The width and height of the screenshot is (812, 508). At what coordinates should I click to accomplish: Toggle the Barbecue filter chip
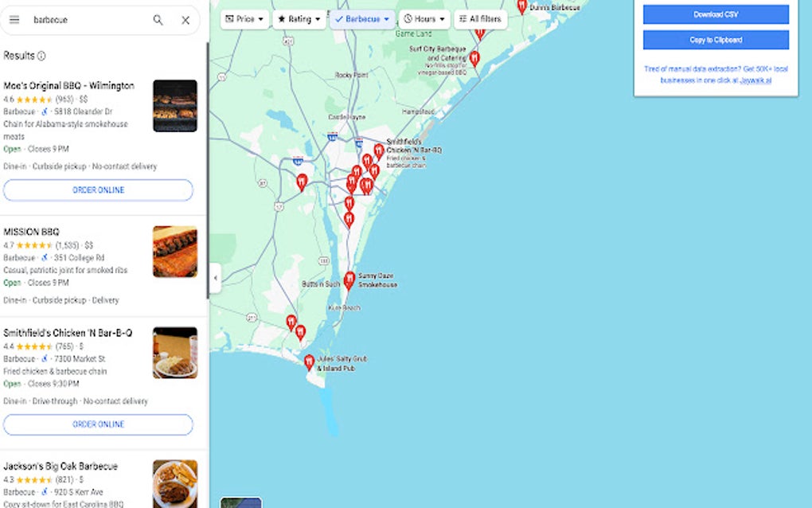pos(362,19)
